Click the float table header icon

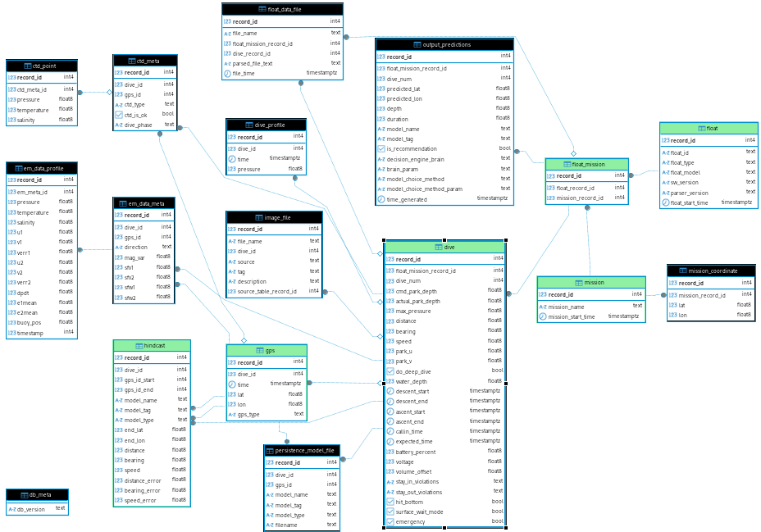[702, 129]
